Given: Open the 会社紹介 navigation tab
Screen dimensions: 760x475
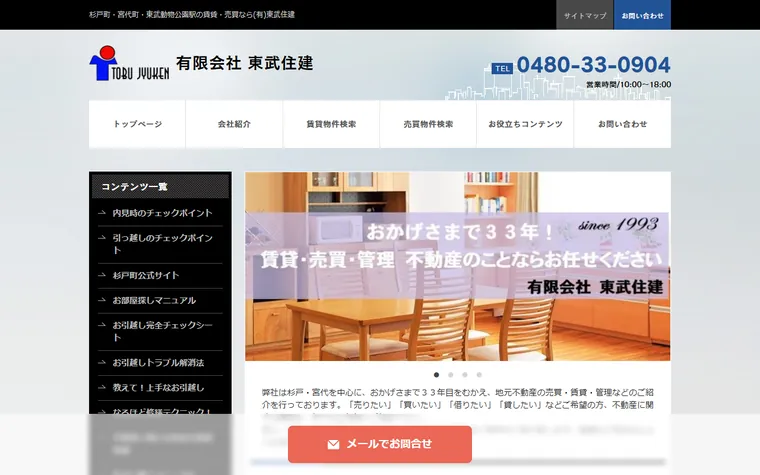Looking at the screenshot, I should pyautogui.click(x=234, y=124).
